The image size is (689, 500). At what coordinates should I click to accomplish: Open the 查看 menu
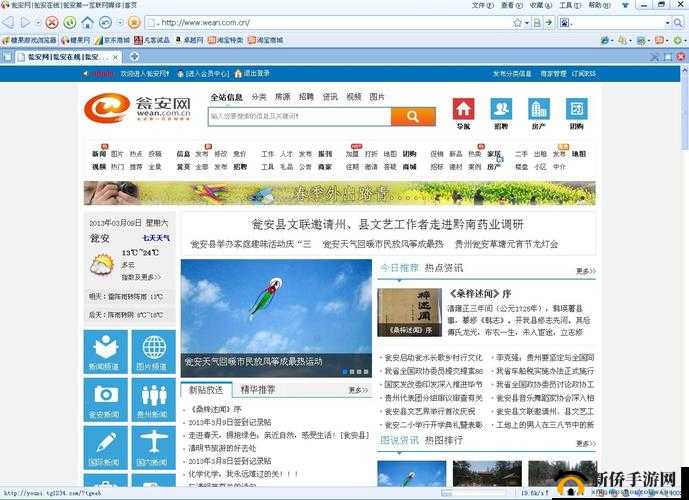click(x=512, y=5)
